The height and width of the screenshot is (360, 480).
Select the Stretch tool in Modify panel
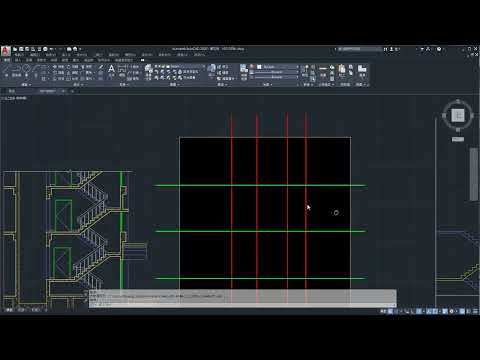tap(58, 78)
